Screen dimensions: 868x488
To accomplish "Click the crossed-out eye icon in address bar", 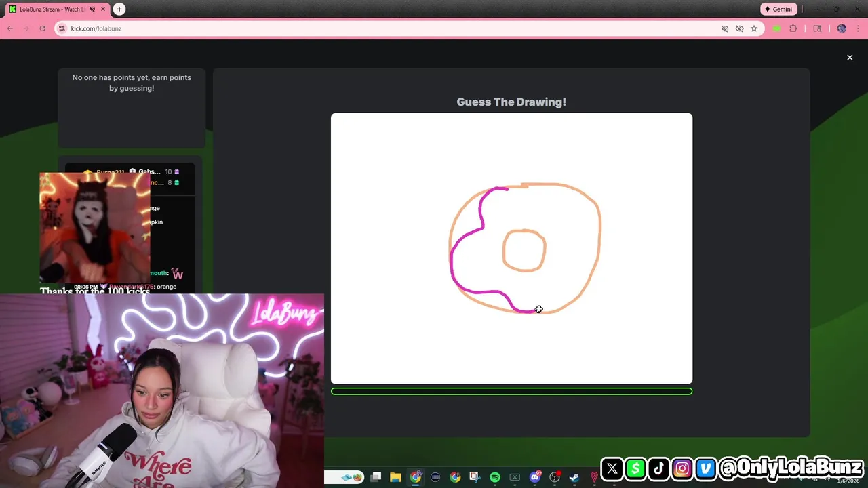I will point(739,28).
